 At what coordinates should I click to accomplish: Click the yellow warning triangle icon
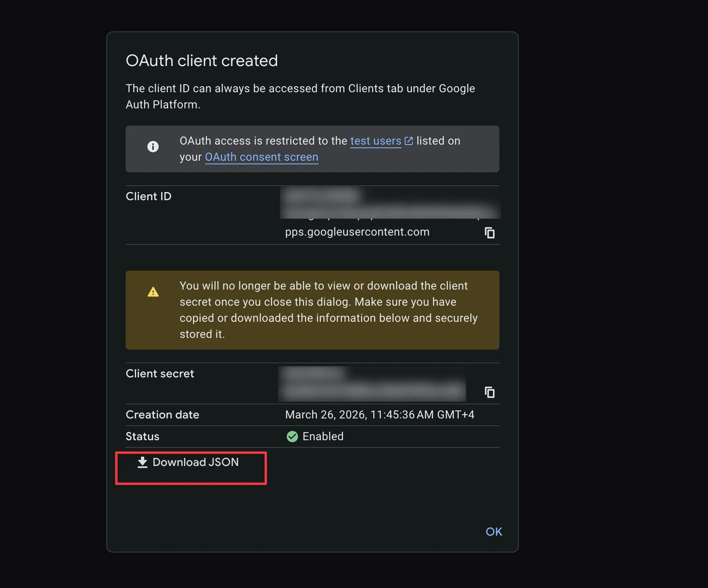point(153,292)
